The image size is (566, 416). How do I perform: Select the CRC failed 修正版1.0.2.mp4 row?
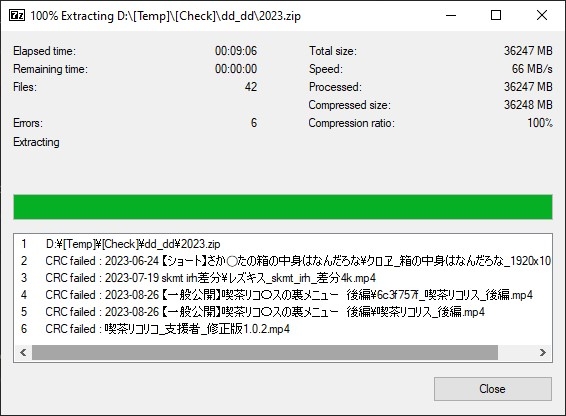point(283,329)
